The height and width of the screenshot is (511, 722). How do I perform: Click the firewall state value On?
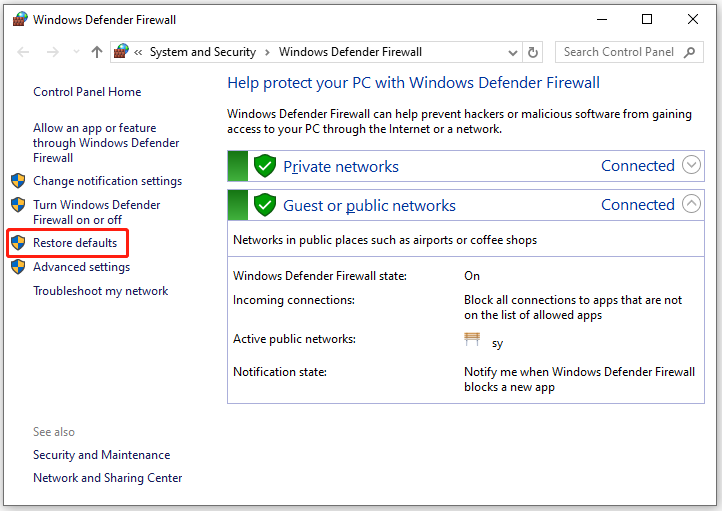(472, 276)
